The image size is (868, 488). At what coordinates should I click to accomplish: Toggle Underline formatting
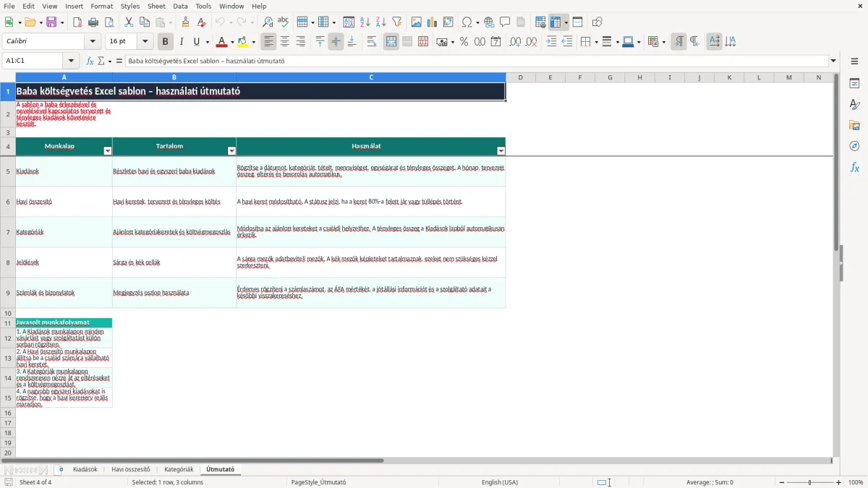click(197, 42)
